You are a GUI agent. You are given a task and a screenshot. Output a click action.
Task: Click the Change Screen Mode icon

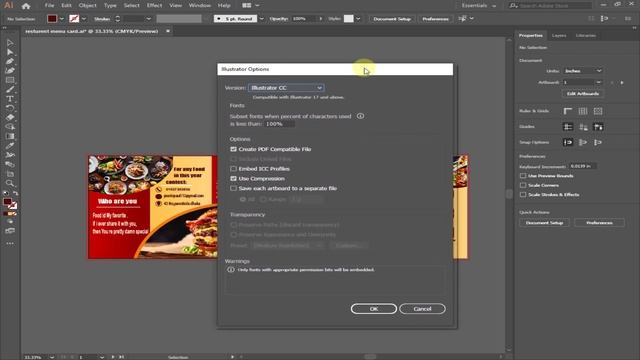(10, 231)
